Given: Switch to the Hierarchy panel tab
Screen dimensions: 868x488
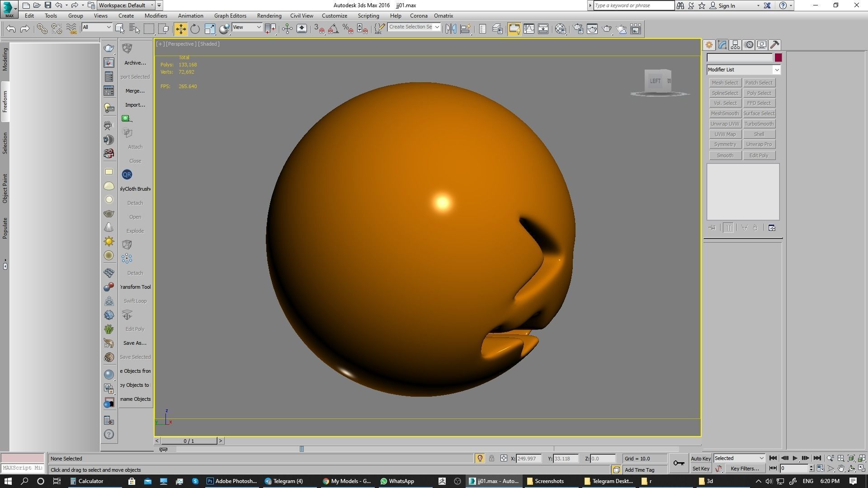Looking at the screenshot, I should 735,45.
